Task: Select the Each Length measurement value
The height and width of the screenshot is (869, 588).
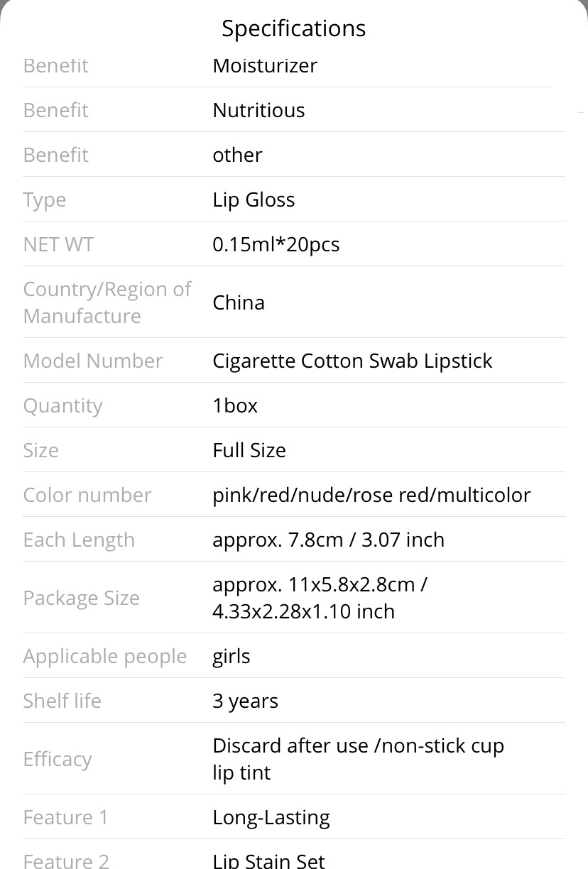Action: point(328,540)
